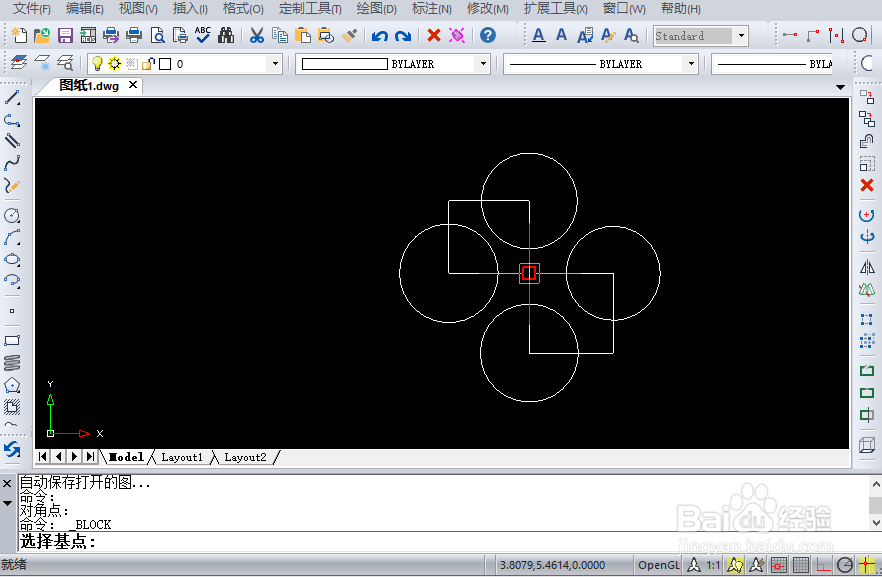Click the Paste clipboard icon
The width and height of the screenshot is (882, 577).
[303, 35]
